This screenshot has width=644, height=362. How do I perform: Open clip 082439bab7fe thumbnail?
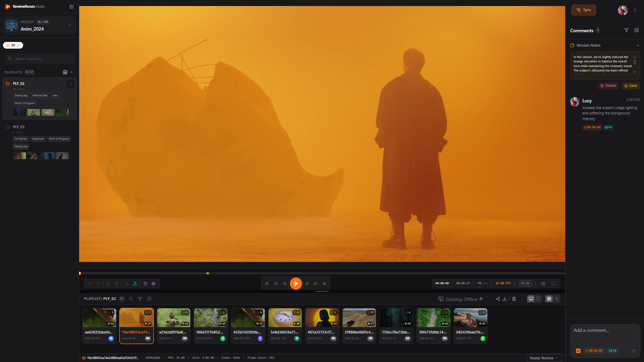point(470,318)
